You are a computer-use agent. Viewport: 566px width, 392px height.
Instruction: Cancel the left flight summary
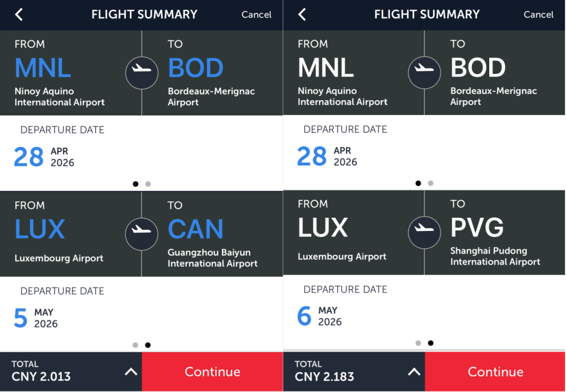pos(256,15)
